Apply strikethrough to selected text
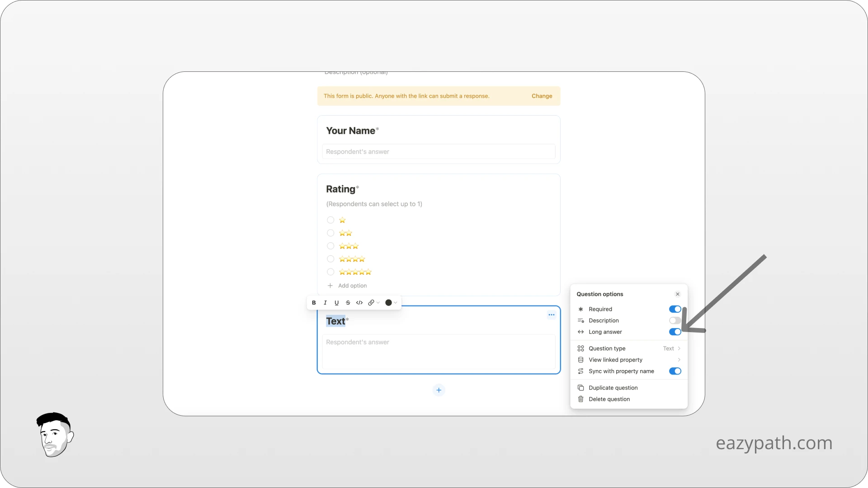 (348, 302)
